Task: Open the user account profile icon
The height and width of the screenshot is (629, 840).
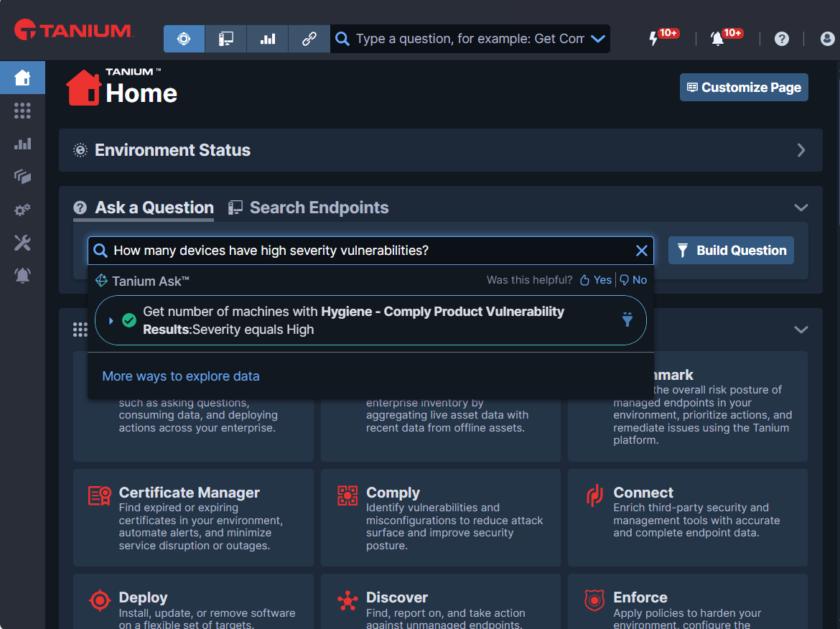Action: [827, 39]
